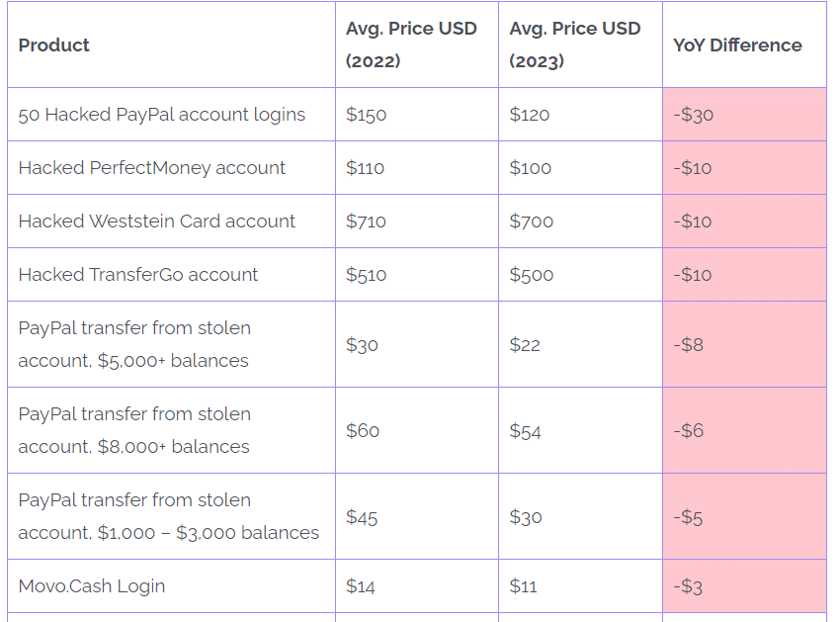Click the Hacked TransferGo account cell

click(x=138, y=275)
